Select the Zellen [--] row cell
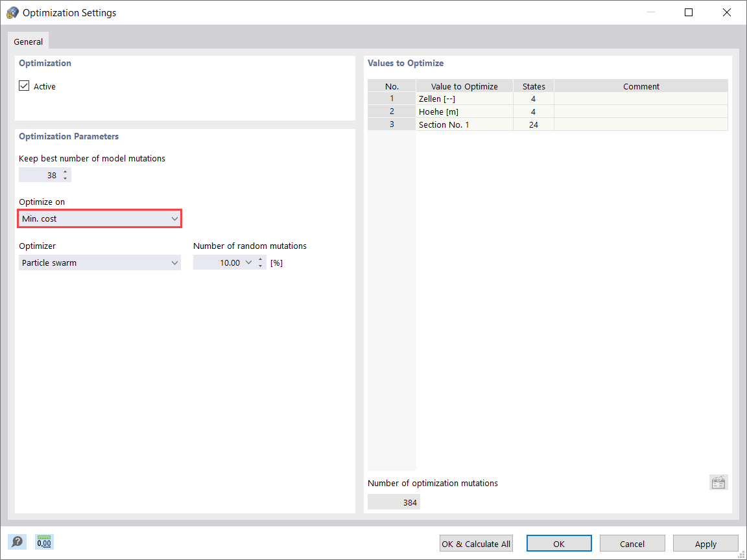 pyautogui.click(x=464, y=99)
